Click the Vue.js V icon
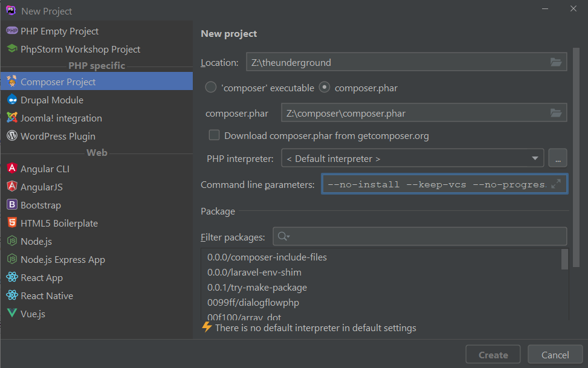Image resolution: width=588 pixels, height=368 pixels. [x=12, y=313]
